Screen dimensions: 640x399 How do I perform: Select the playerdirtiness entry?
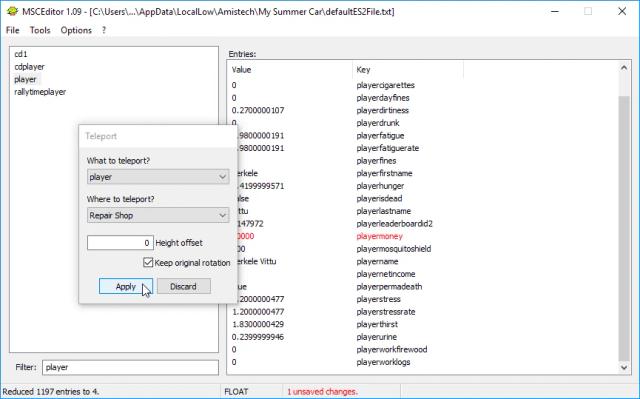[382, 111]
